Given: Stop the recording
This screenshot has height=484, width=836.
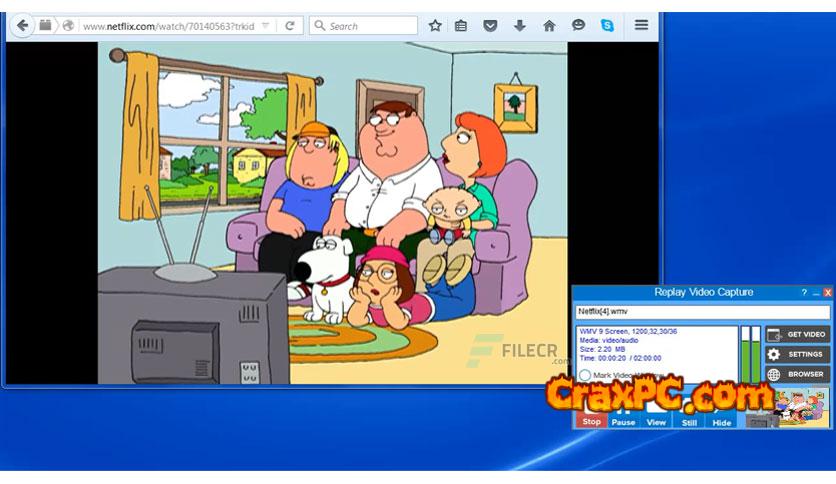Looking at the screenshot, I should point(591,418).
